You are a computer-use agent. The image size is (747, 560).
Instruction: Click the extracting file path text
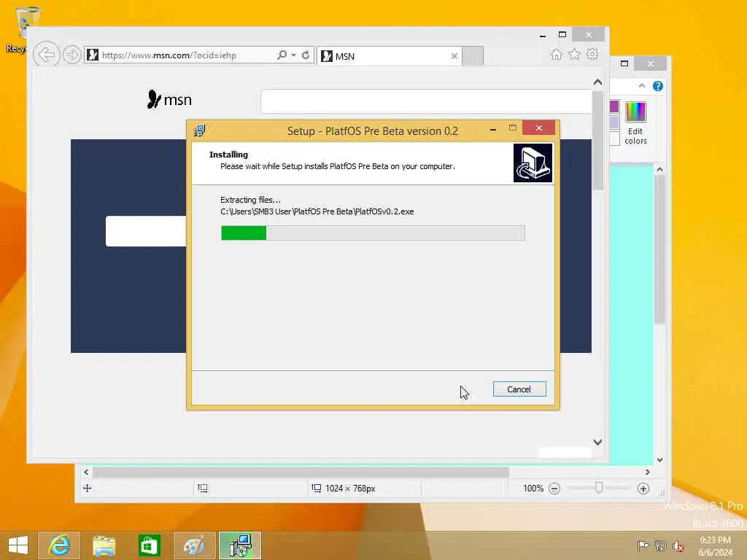[x=317, y=211]
